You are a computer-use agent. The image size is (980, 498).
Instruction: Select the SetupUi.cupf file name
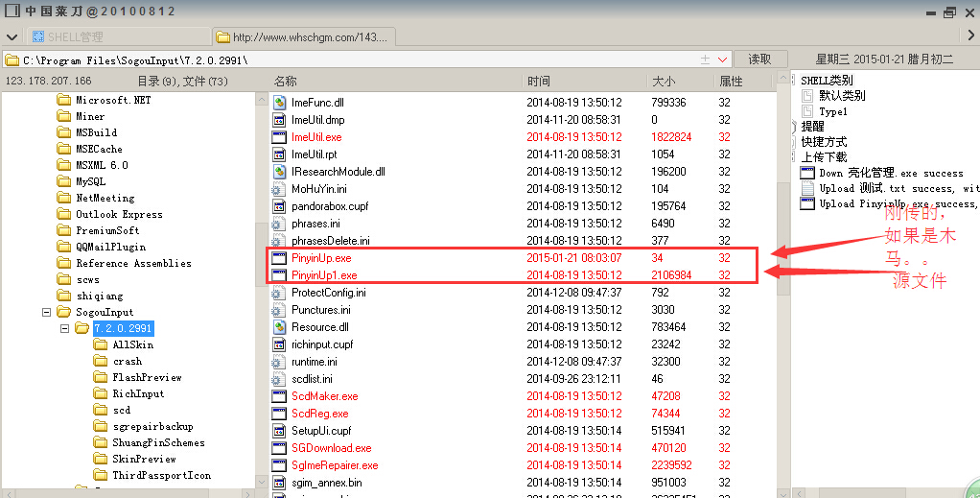[321, 431]
